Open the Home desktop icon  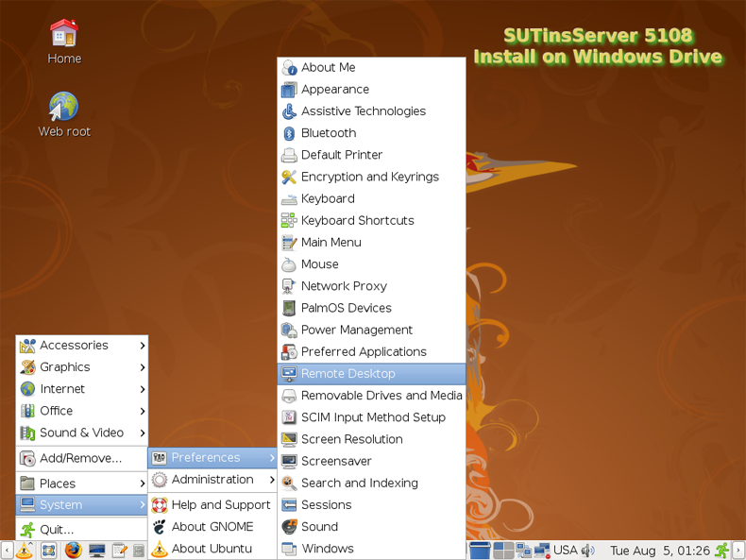pos(64,42)
